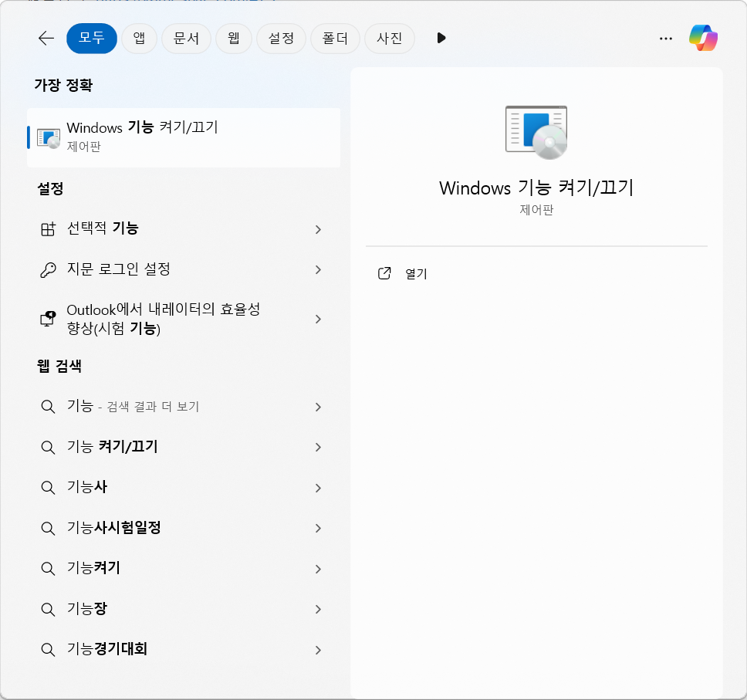Viewport: 747px width, 700px height.
Task: Click the large Windows 기능 preview icon
Action: click(536, 133)
